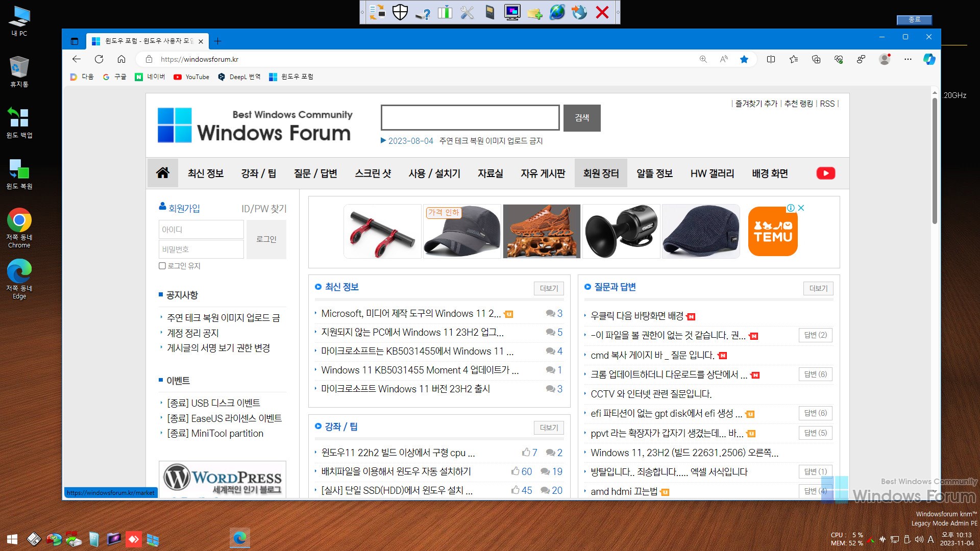Open browser home page via house icon
Viewport: 980px width, 551px height.
121,59
